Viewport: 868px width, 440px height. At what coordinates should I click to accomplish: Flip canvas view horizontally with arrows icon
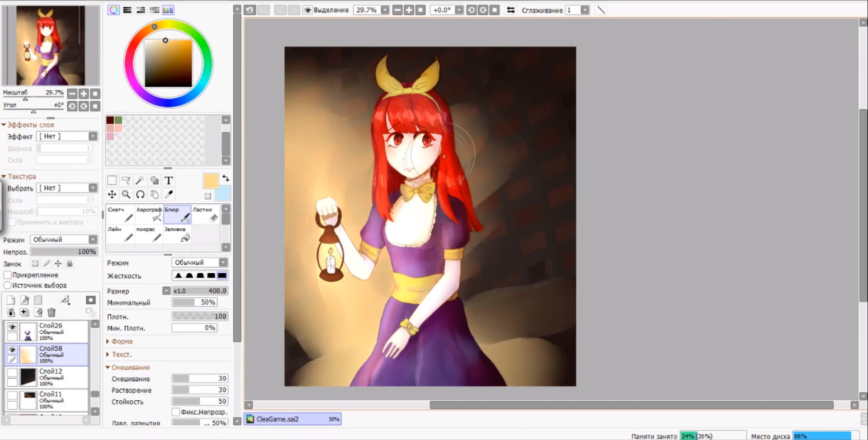pyautogui.click(x=511, y=10)
